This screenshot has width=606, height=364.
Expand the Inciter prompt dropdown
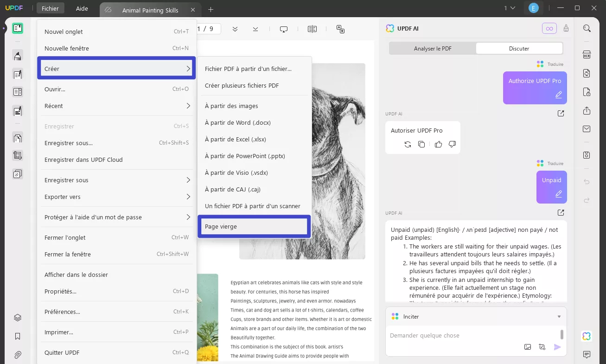[559, 316]
